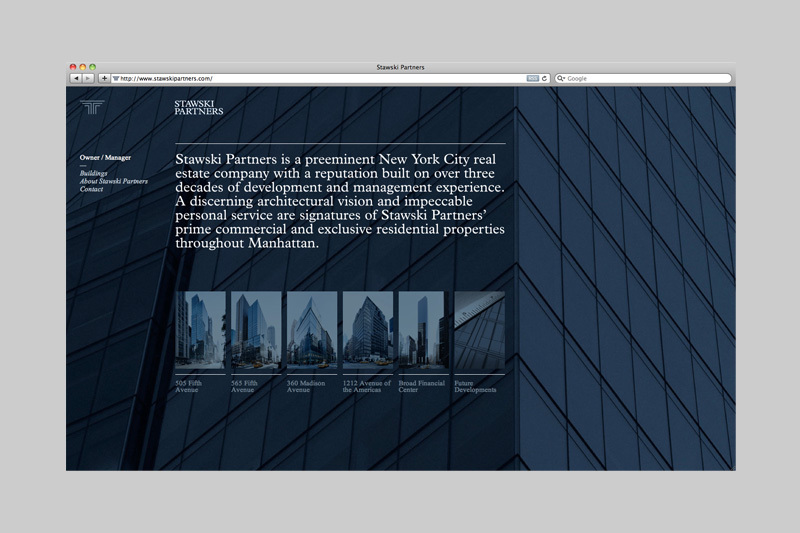Open 1212 Avenue of the Americas thumbnail
The height and width of the screenshot is (533, 800).
pos(368,330)
